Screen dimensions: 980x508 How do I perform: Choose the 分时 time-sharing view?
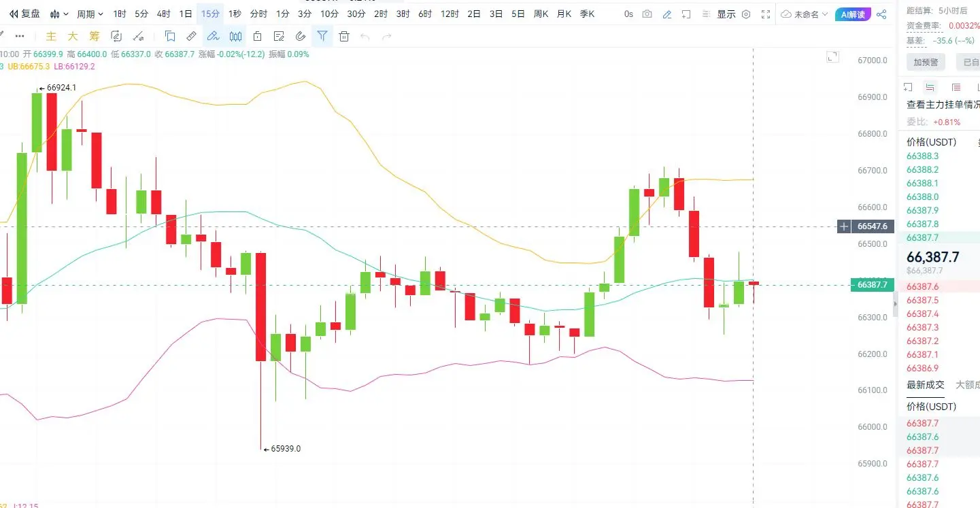[258, 14]
